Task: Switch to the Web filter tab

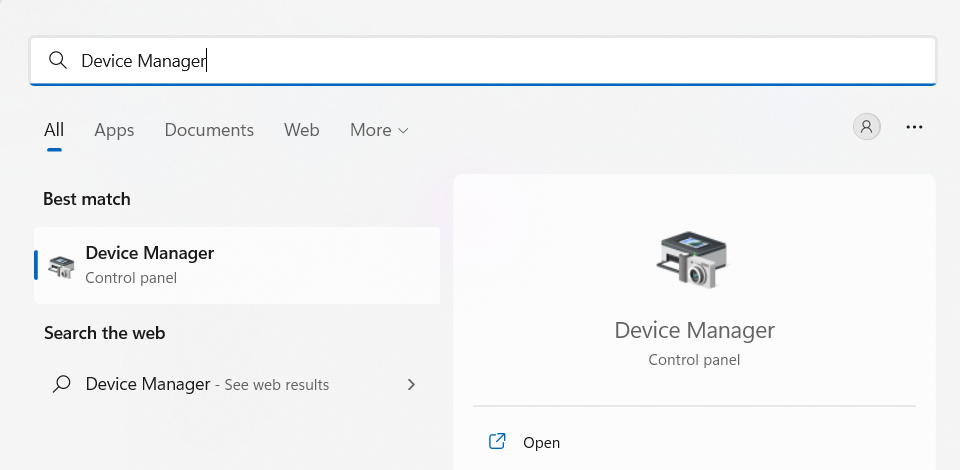Action: point(301,130)
